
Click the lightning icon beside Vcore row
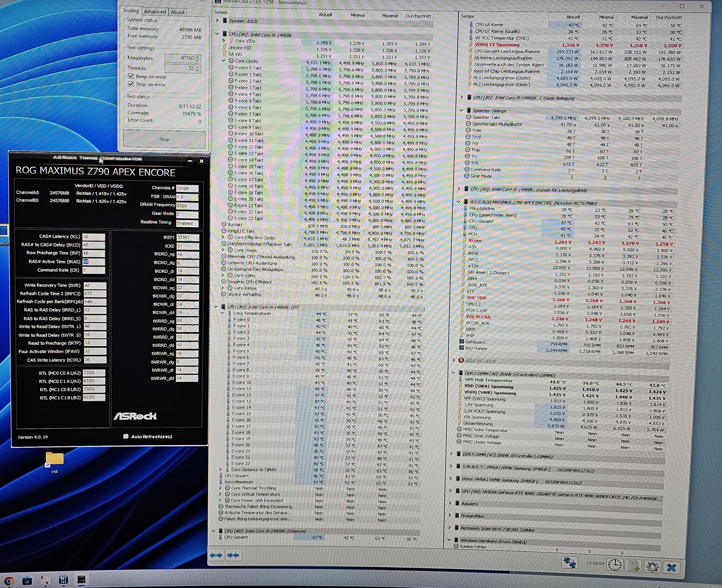(465, 240)
